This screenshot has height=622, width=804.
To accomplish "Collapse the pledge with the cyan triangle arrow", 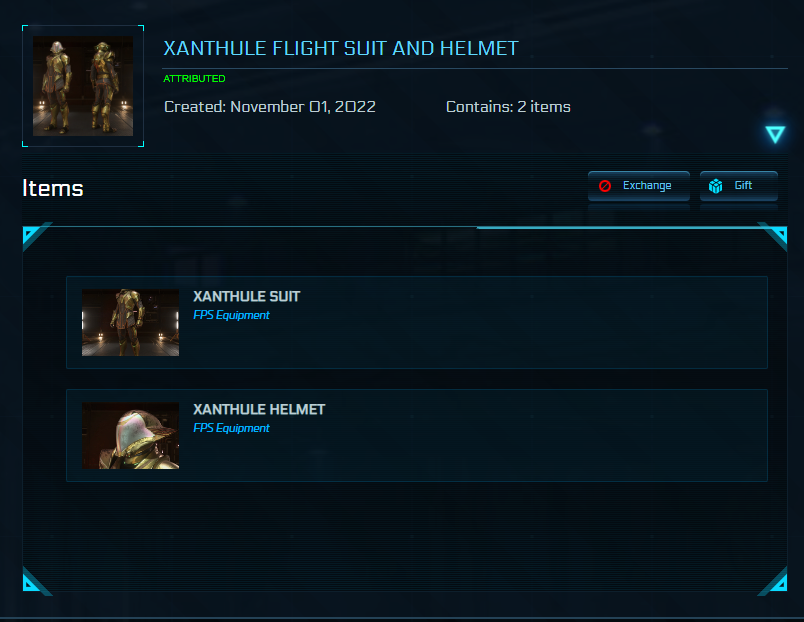I will (x=775, y=134).
